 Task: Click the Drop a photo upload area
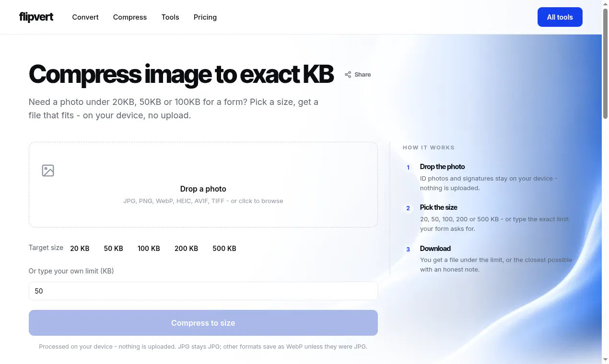tap(203, 184)
